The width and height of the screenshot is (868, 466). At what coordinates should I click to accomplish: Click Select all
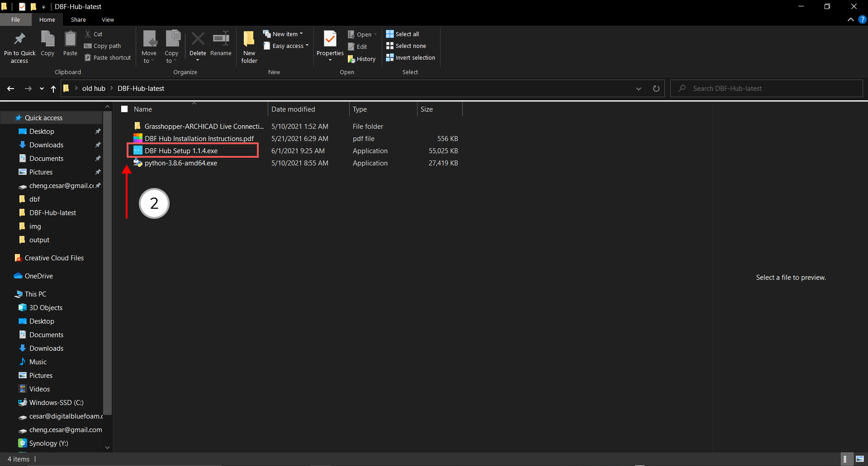[x=403, y=34]
